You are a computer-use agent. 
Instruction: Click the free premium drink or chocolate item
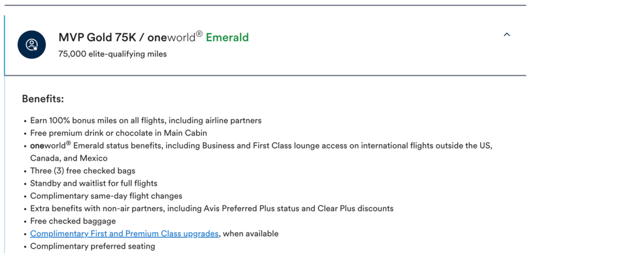tap(119, 133)
